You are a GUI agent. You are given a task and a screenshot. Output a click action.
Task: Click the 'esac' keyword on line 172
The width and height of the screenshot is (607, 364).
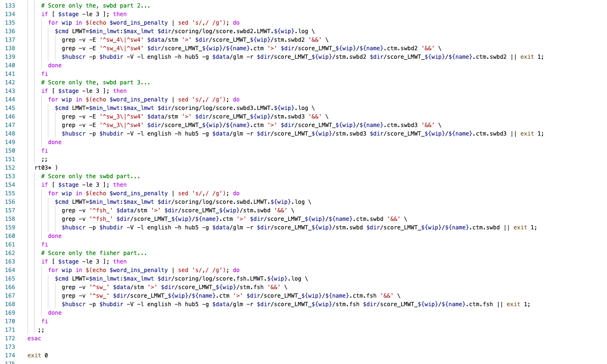[x=34, y=338]
